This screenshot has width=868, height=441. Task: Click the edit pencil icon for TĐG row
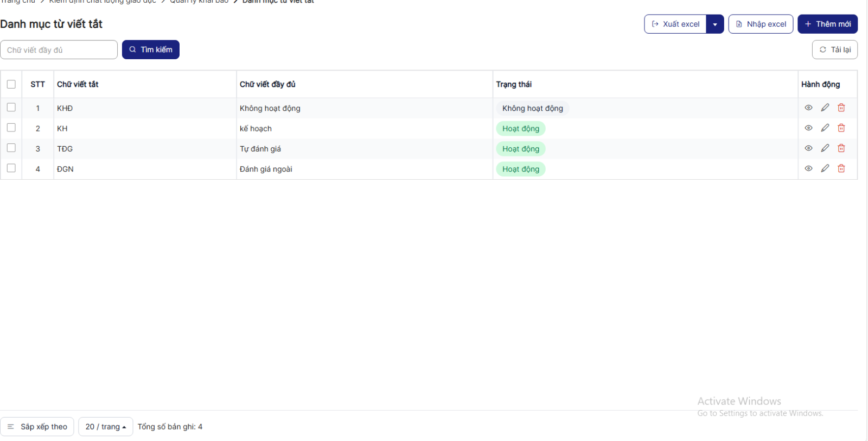[825, 148]
